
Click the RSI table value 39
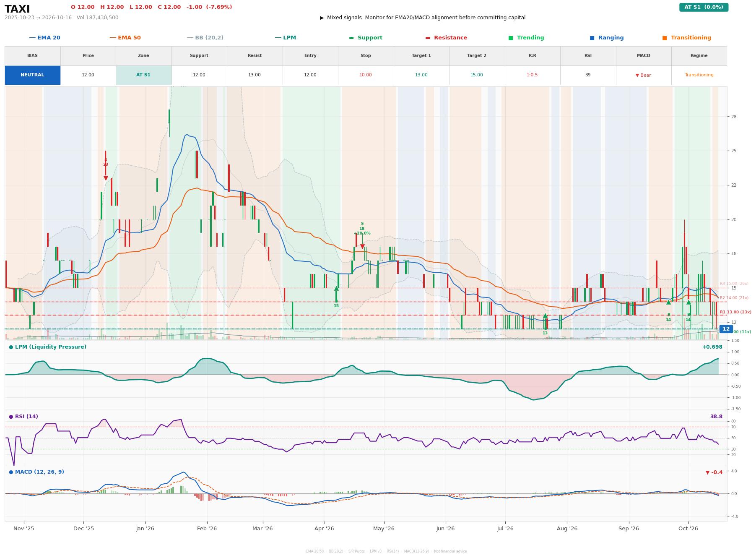tap(588, 75)
